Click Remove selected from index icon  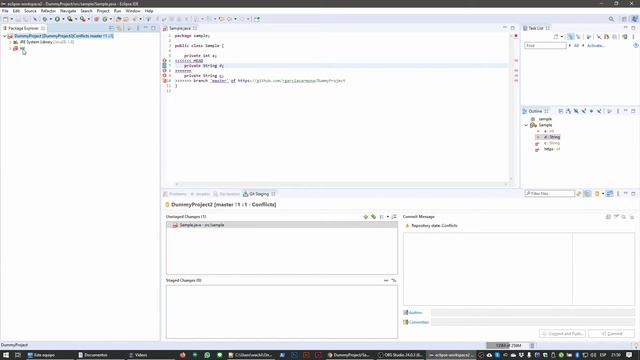point(386,280)
